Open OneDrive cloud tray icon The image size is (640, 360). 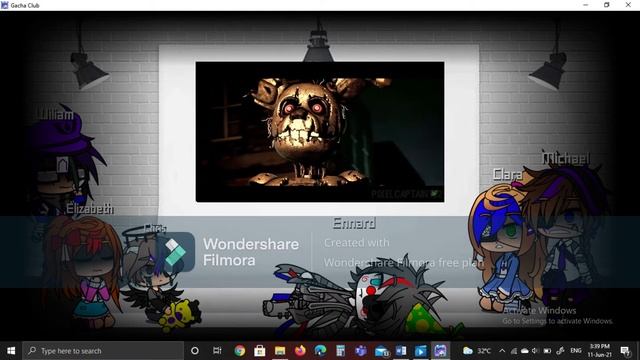coord(524,351)
